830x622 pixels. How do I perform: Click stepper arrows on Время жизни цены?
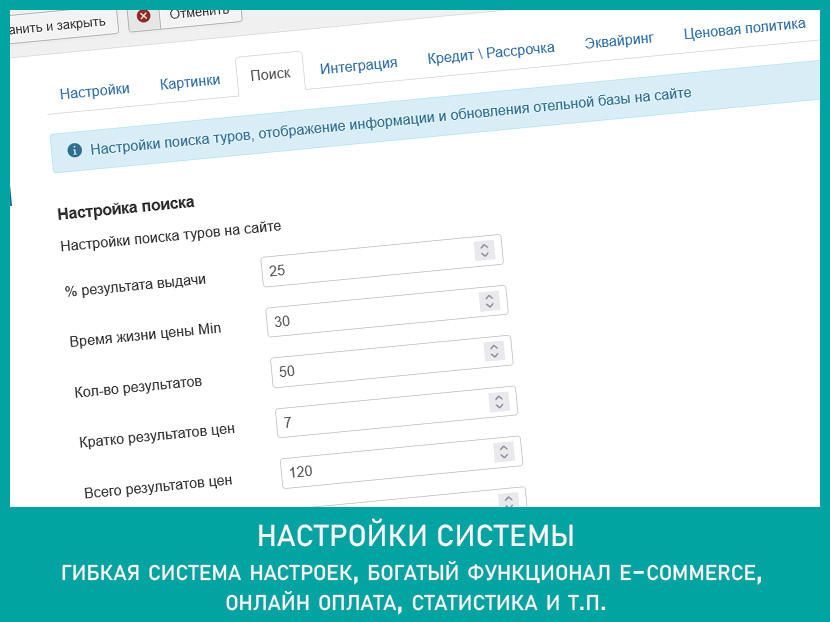click(x=489, y=301)
